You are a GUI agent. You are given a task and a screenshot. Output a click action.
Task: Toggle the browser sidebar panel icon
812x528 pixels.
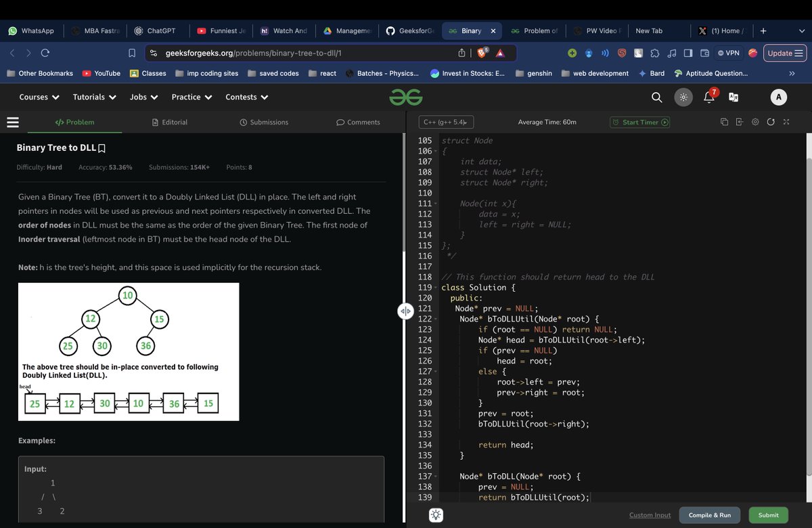click(688, 53)
